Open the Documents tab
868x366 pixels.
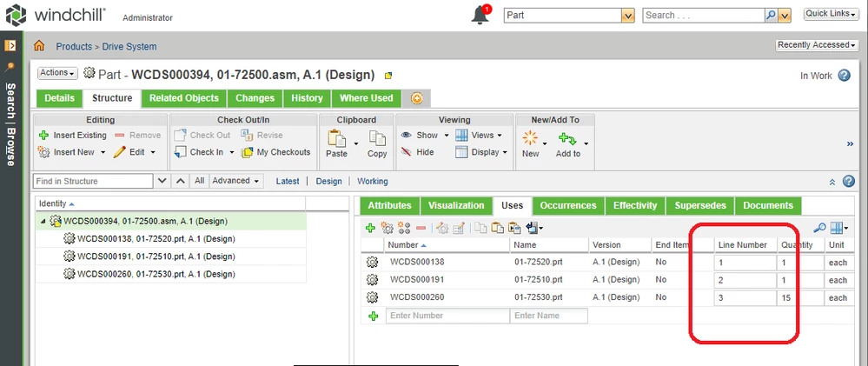point(768,205)
